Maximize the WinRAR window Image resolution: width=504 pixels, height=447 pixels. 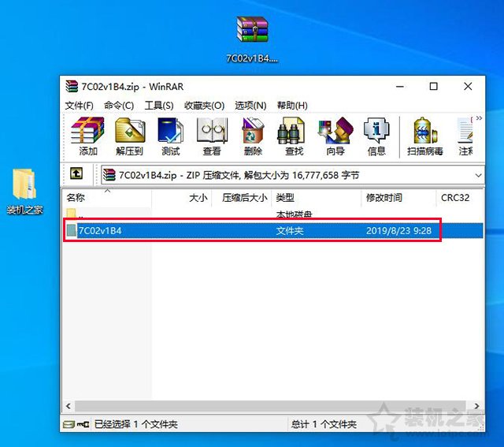(434, 86)
